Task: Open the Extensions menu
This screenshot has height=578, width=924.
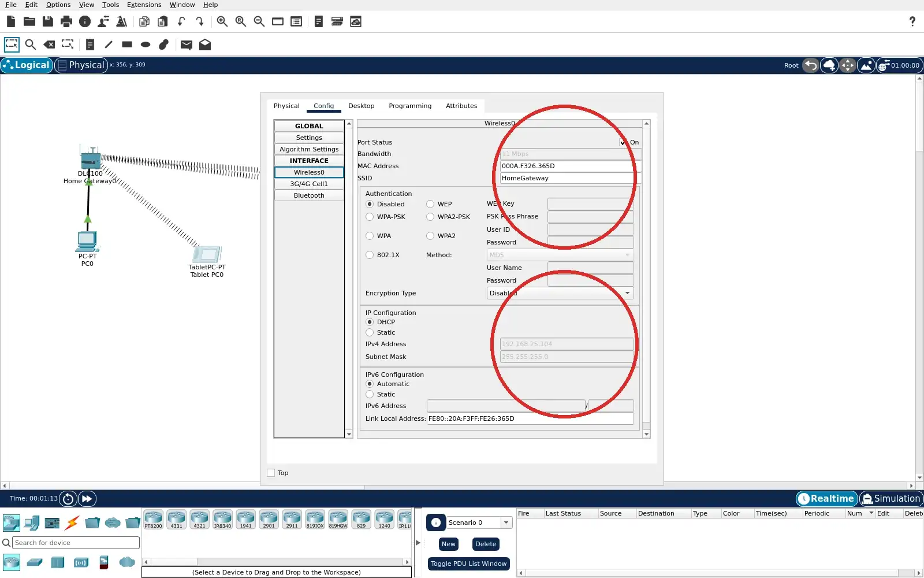Action: click(144, 5)
